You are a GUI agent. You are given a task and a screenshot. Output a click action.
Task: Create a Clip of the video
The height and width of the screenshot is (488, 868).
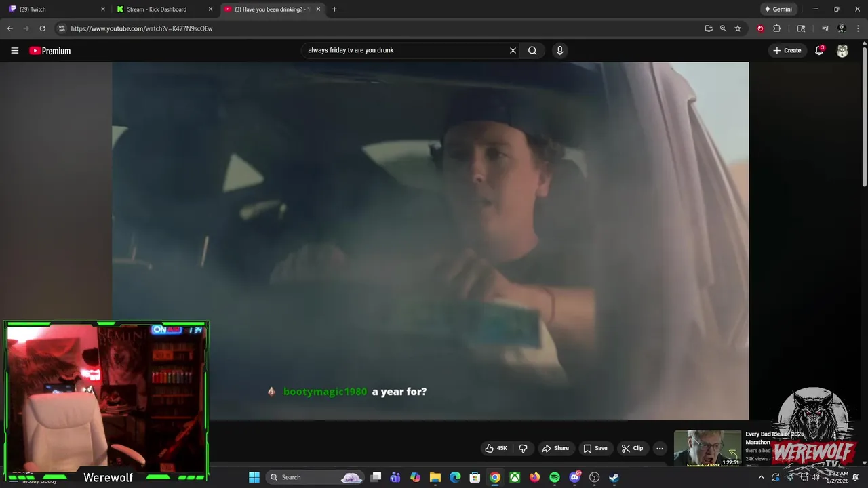click(x=632, y=448)
